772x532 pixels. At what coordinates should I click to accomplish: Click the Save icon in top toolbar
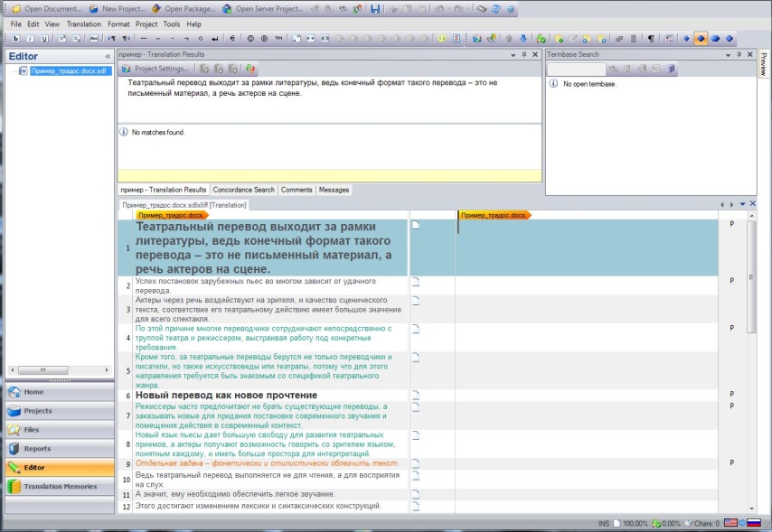374,9
